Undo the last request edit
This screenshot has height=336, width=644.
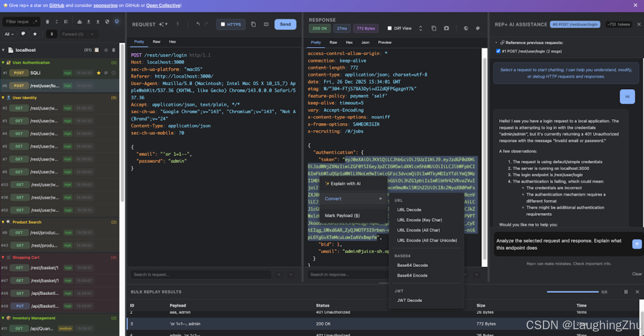(198, 24)
